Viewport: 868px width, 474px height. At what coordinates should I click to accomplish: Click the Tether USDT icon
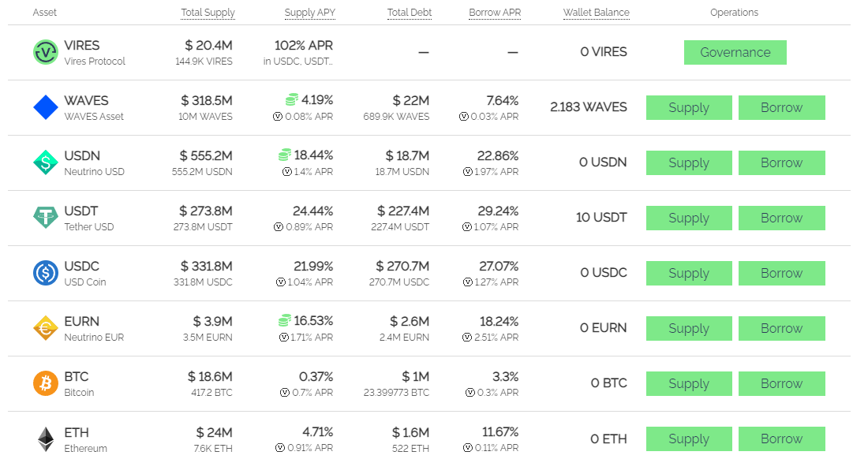point(46,218)
